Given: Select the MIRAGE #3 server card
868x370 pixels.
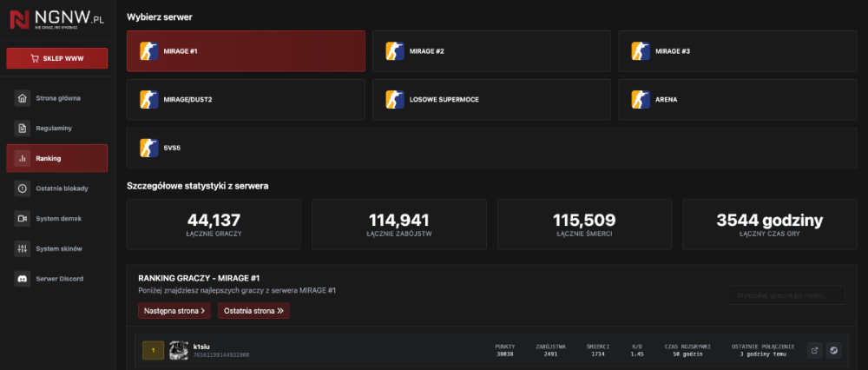Looking at the screenshot, I should [737, 51].
